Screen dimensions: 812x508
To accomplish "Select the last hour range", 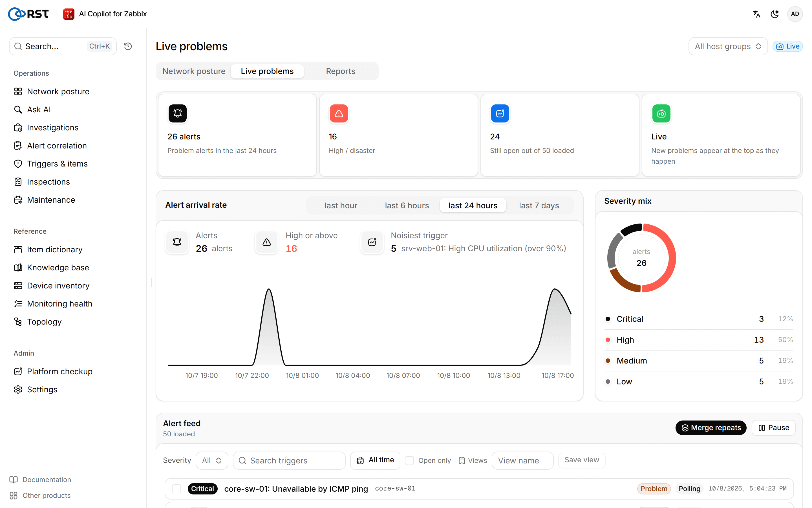I will point(341,205).
